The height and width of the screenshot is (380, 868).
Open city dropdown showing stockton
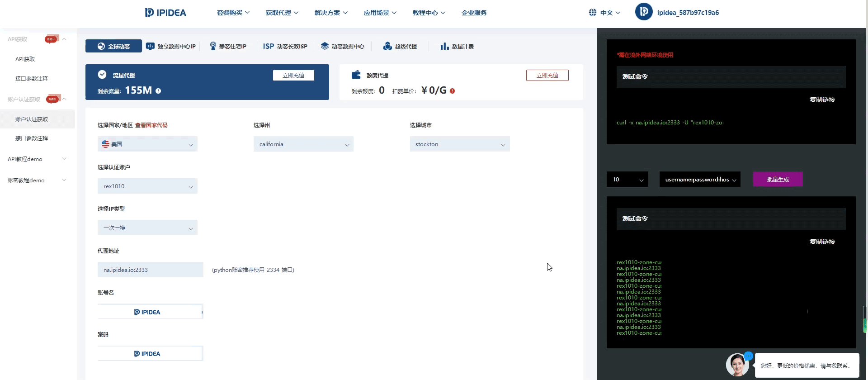460,144
